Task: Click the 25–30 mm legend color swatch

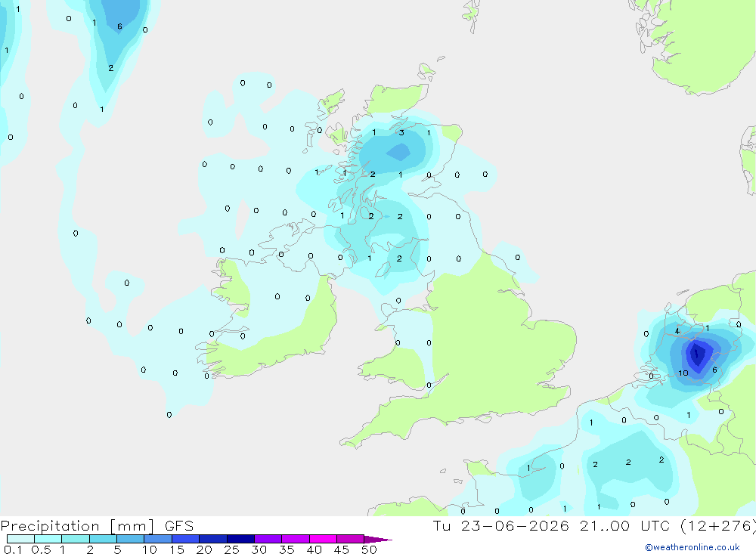Action: click(x=240, y=539)
